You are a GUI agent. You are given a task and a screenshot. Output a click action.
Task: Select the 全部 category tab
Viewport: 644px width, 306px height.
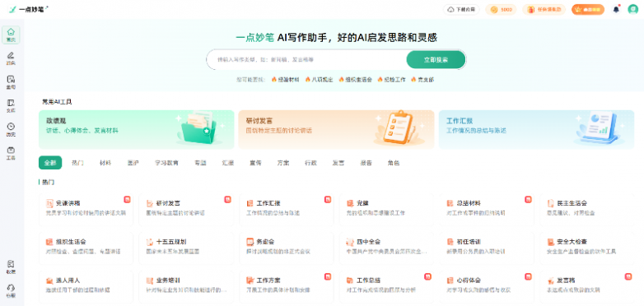click(50, 162)
